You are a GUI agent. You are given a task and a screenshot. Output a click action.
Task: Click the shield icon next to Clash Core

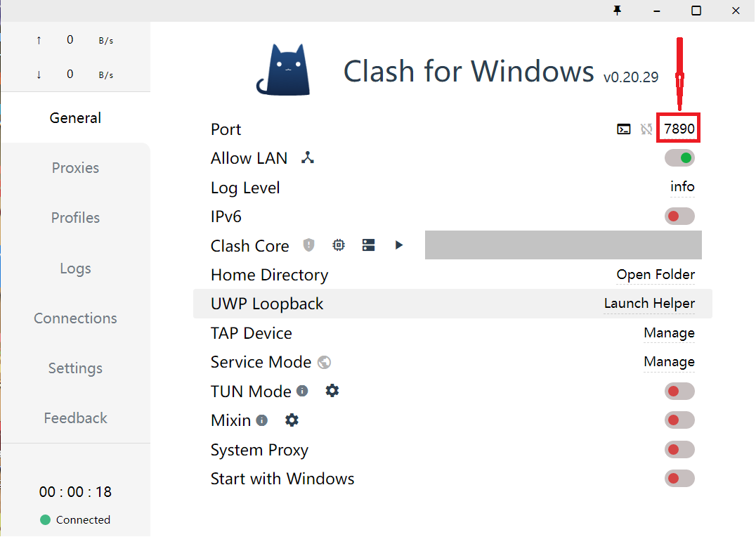308,245
